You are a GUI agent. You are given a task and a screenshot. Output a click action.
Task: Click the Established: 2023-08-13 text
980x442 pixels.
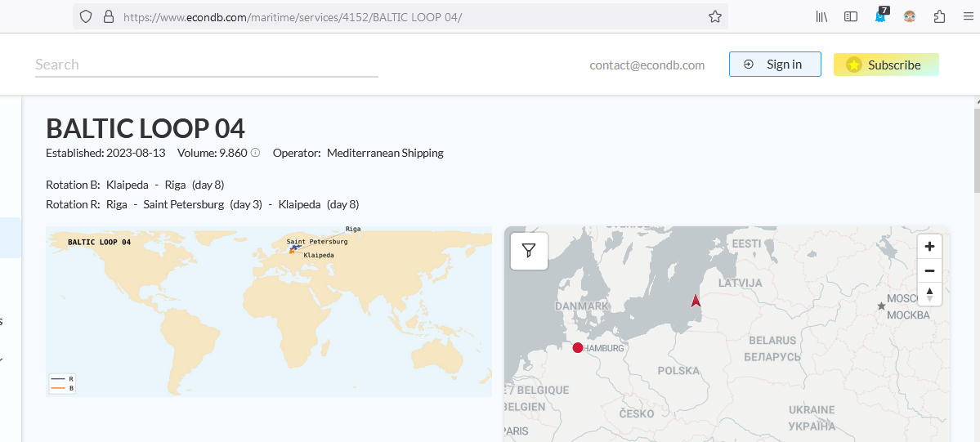[x=107, y=153]
